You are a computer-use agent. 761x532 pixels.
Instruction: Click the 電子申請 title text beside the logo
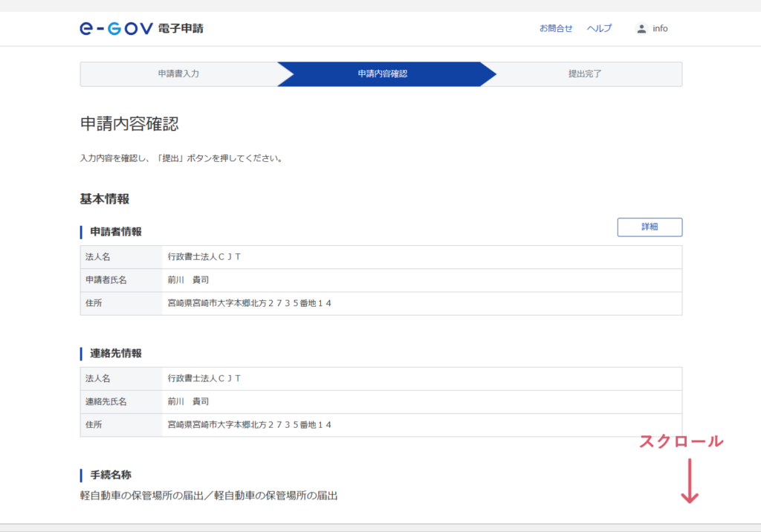click(x=181, y=29)
